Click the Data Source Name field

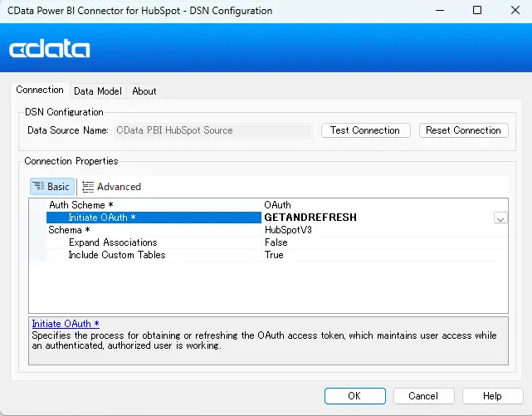coord(212,130)
